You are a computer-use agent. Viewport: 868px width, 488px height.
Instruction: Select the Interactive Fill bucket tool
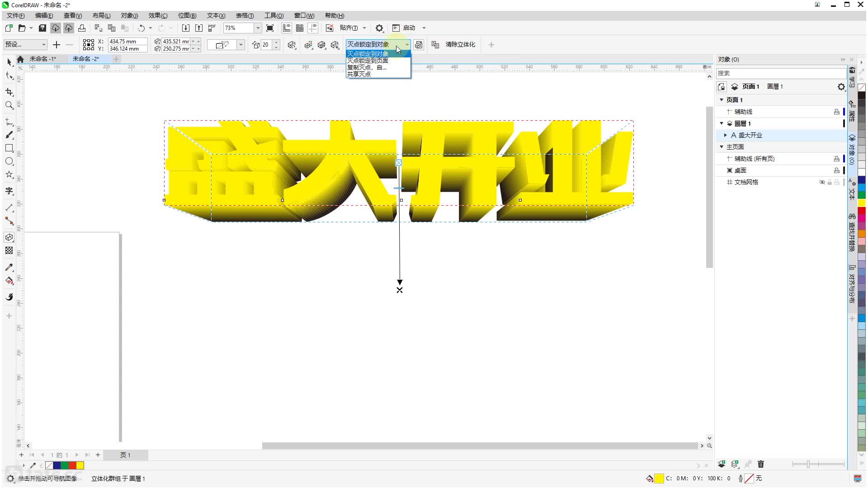(9, 281)
